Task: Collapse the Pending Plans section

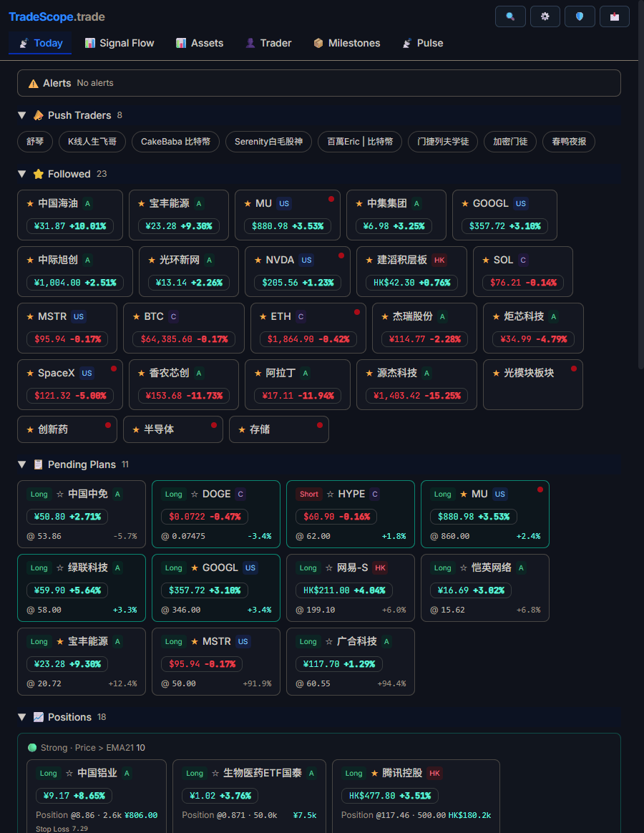Action: (21, 464)
